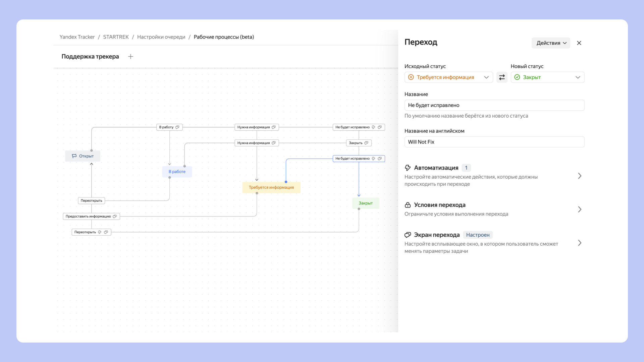Click the screen icon on the В работу transition
Screen dimensions: 644x362
[x=177, y=127]
